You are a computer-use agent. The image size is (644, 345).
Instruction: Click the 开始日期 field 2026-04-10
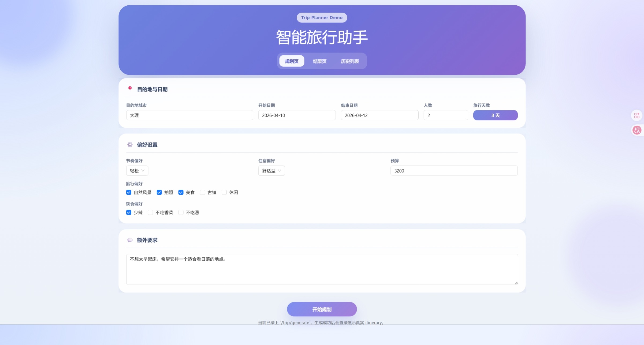297,115
